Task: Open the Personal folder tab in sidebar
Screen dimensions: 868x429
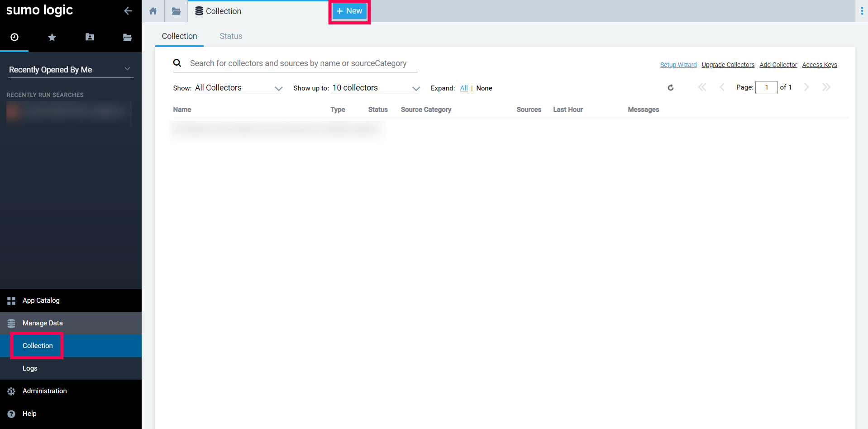Action: click(90, 37)
